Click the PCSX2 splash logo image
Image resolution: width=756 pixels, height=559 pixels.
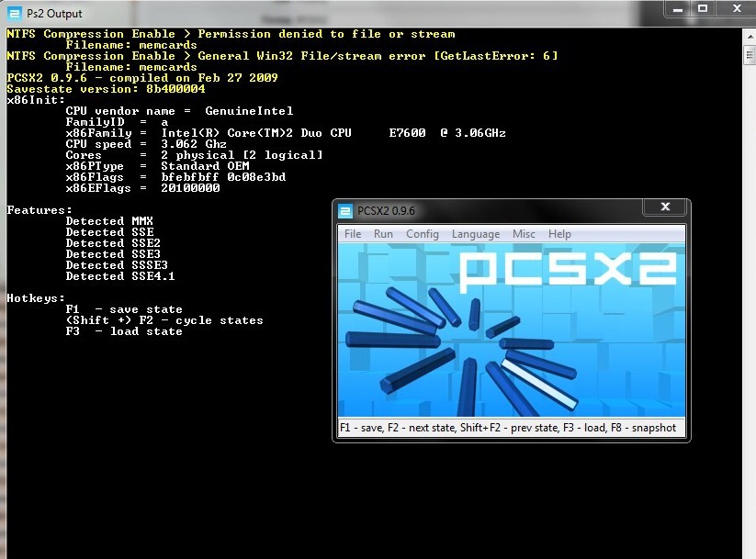coord(512,330)
